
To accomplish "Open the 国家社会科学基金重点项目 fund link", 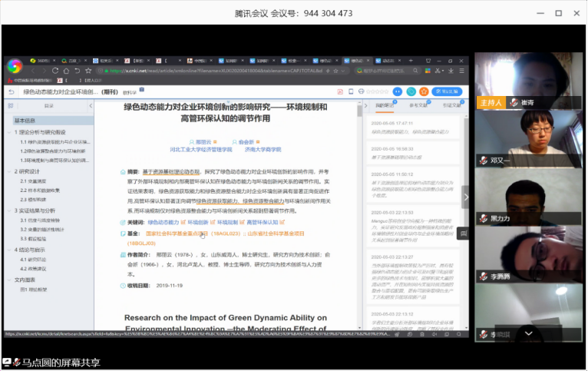I will point(177,234).
